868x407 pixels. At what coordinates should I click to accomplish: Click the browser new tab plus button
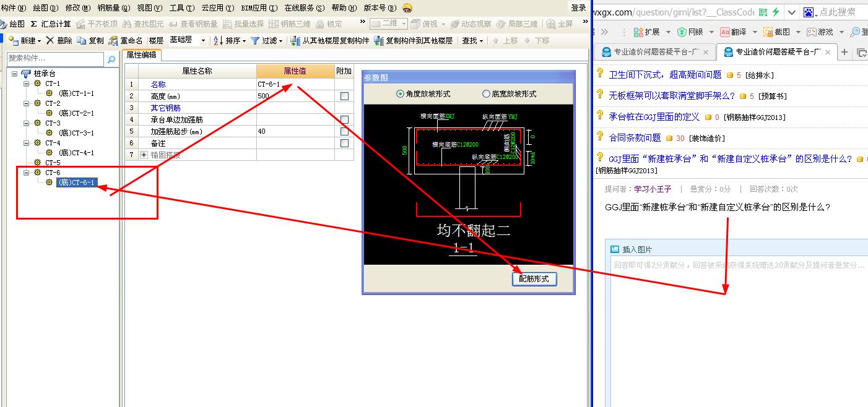tap(844, 53)
